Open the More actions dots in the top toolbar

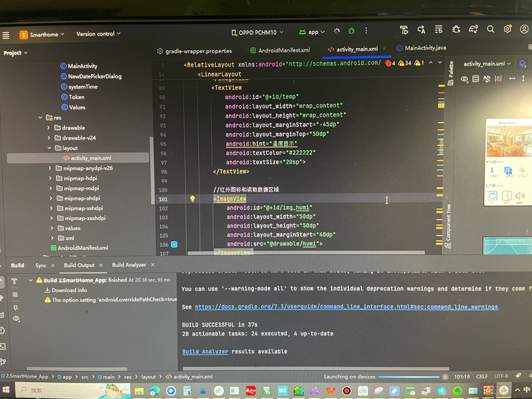[x=366, y=31]
